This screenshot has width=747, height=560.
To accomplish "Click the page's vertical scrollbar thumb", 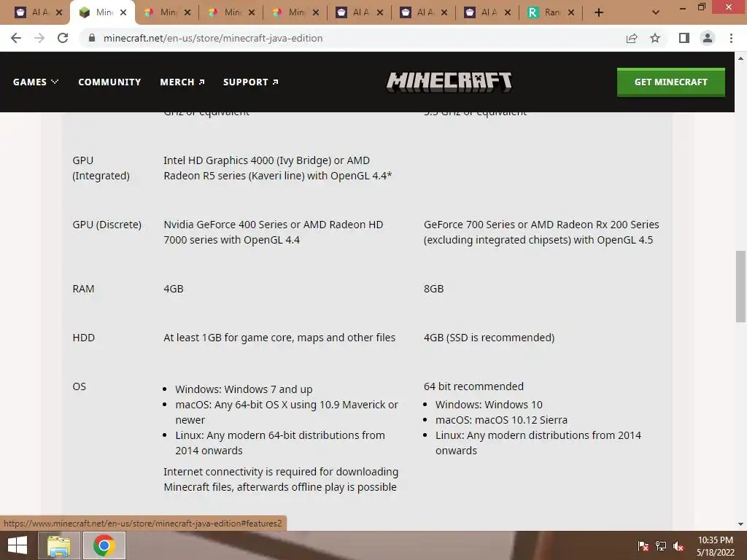I will [x=740, y=286].
